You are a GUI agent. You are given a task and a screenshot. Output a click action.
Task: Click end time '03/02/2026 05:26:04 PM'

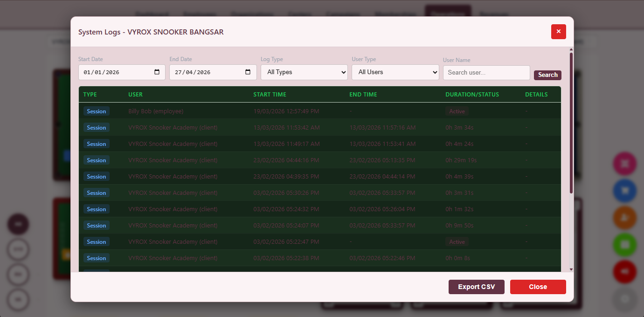coord(382,209)
